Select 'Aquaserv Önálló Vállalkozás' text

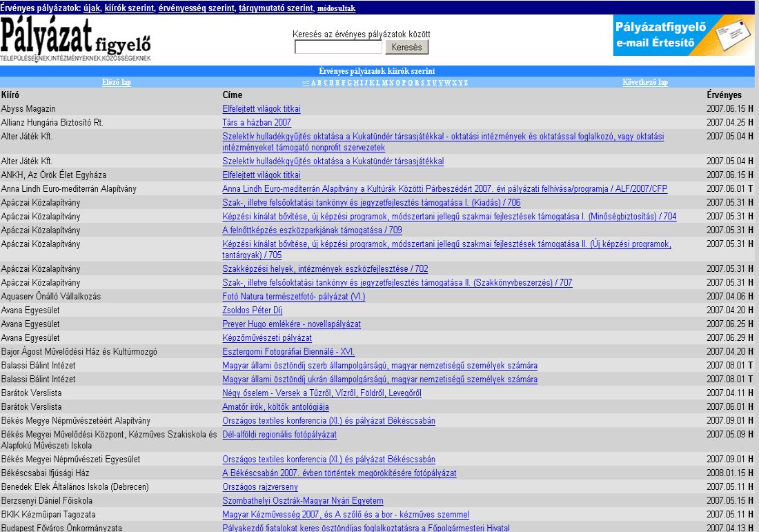coord(51,296)
